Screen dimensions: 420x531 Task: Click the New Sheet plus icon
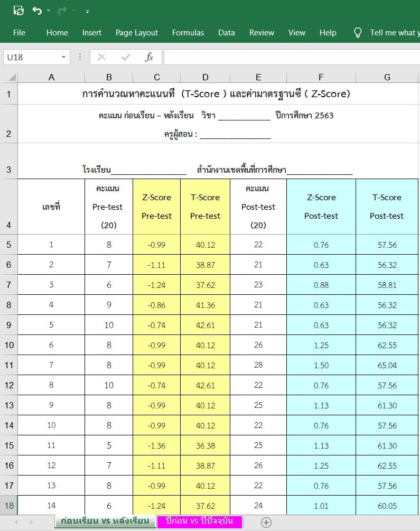click(x=266, y=523)
